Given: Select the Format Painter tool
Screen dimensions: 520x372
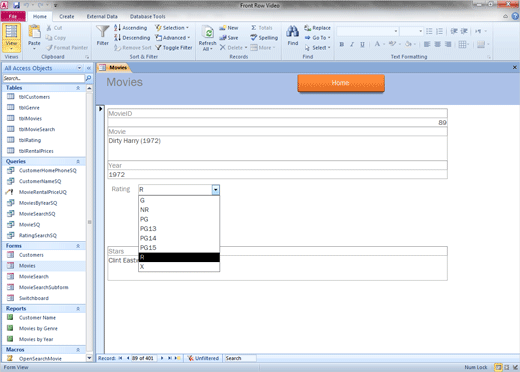Looking at the screenshot, I should coord(67,48).
